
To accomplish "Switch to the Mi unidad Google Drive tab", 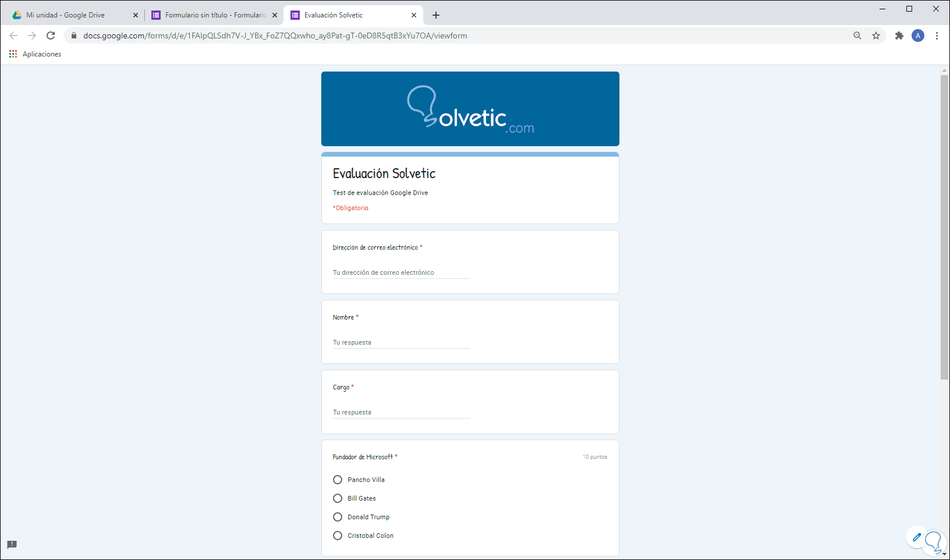I will point(70,15).
